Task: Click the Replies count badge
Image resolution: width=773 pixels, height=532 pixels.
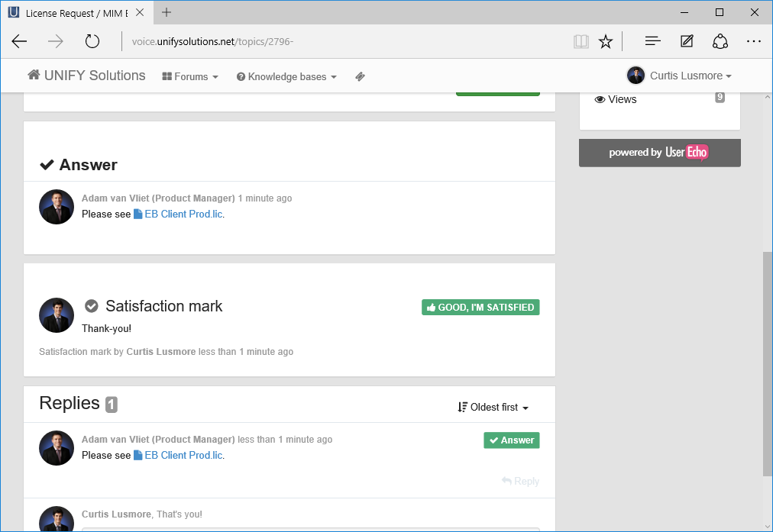Action: 112,405
